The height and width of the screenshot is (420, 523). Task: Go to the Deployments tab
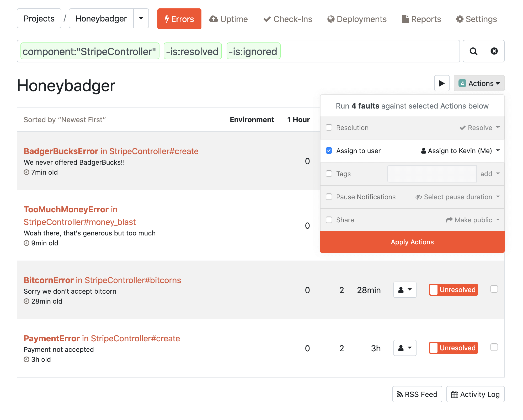tap(357, 19)
